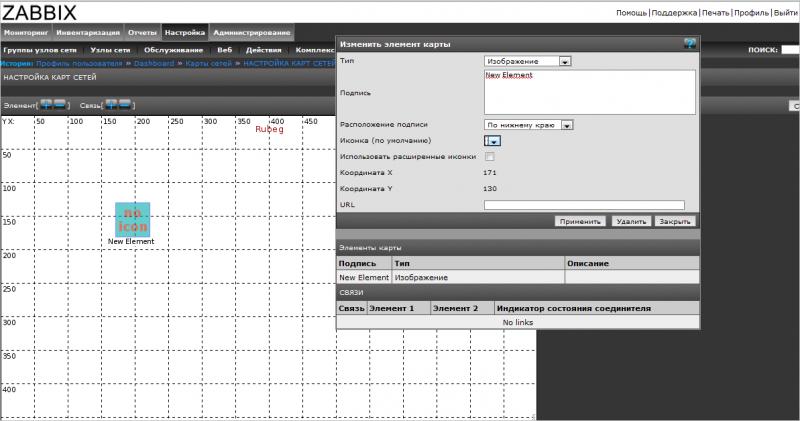
Task: Go to Действия submenu
Action: pos(264,50)
